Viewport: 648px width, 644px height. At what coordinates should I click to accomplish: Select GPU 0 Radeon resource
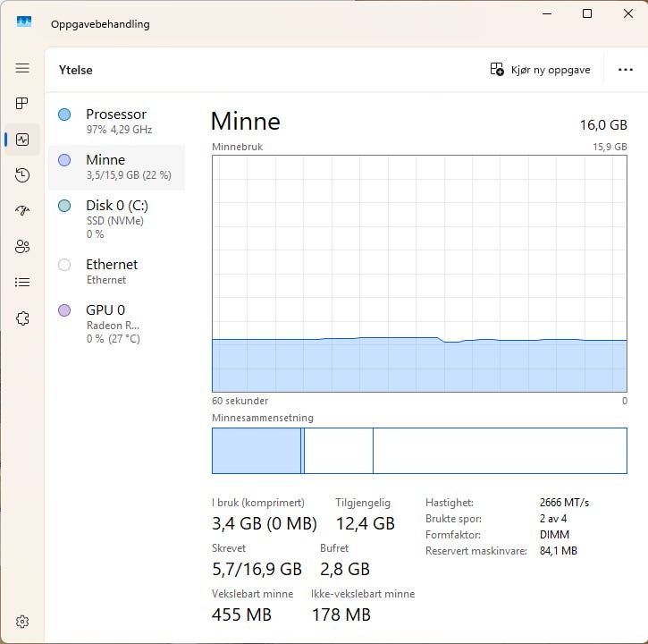coord(116,324)
